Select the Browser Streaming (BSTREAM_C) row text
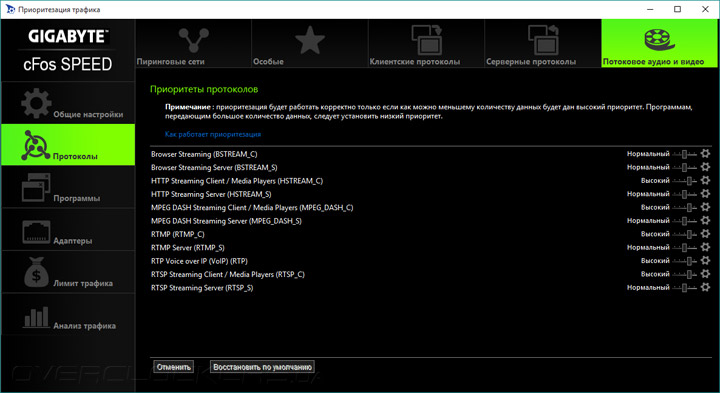This screenshot has height=393, width=720. click(x=204, y=154)
